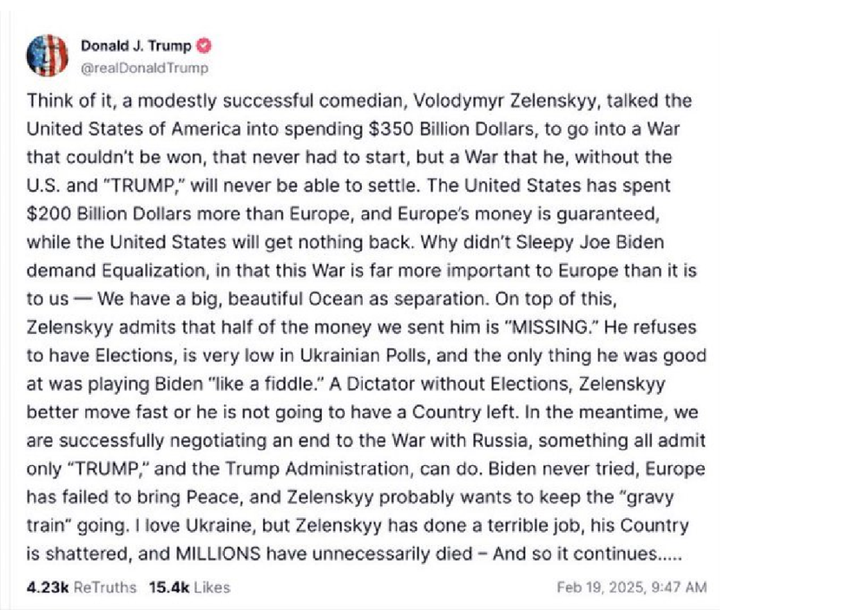This screenshot has height=610, width=868.
Task: Visit the @realDonaldTrump handle link
Action: (144, 68)
